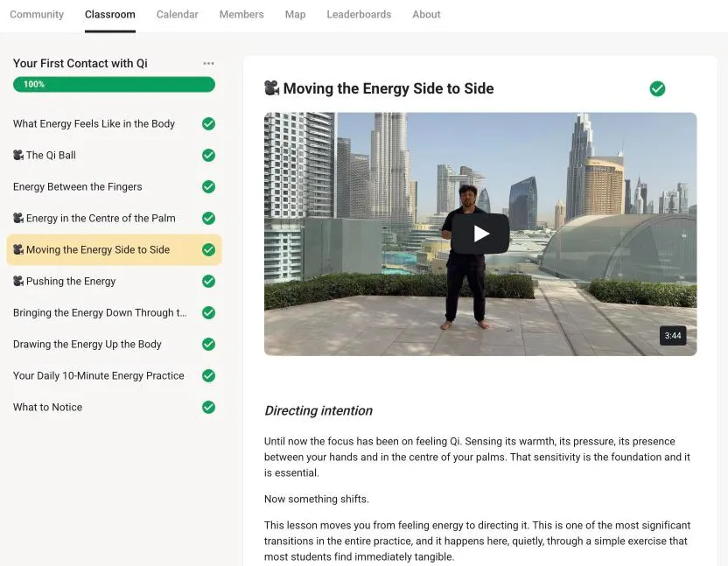Screen dimensions: 728x566
Task: Play the Moving the Energy video
Action: [480, 234]
